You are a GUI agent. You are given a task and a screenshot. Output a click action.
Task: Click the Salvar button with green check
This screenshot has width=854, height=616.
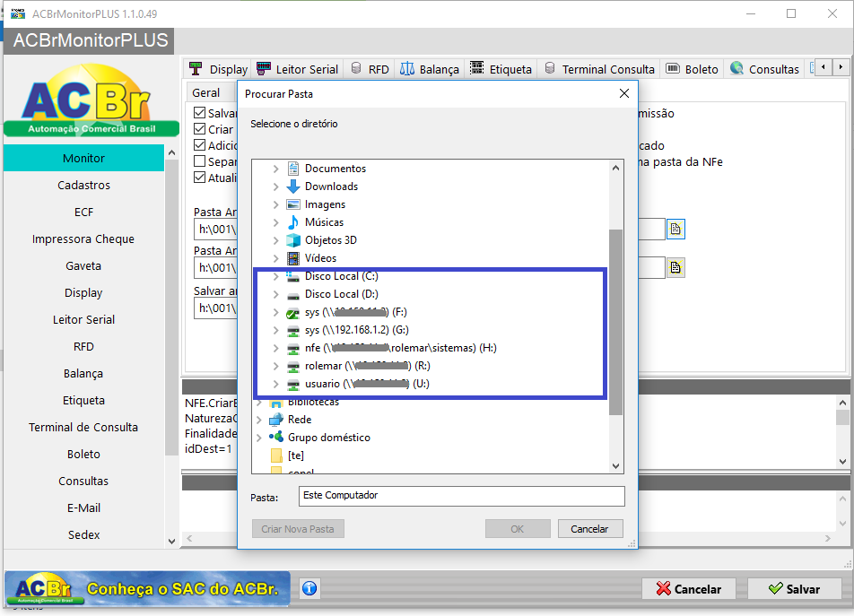(x=795, y=589)
